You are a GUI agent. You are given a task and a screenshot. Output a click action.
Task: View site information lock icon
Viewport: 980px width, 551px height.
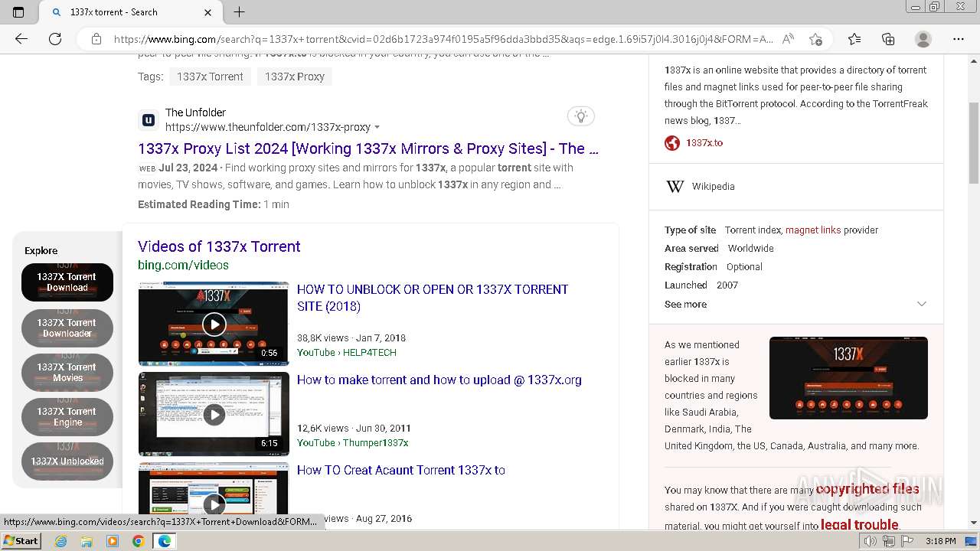pos(96,39)
